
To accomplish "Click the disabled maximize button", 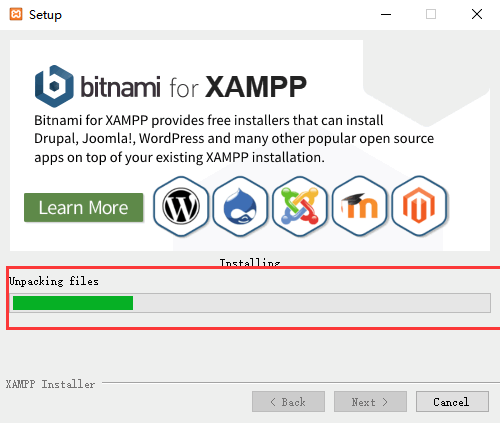I will (431, 14).
